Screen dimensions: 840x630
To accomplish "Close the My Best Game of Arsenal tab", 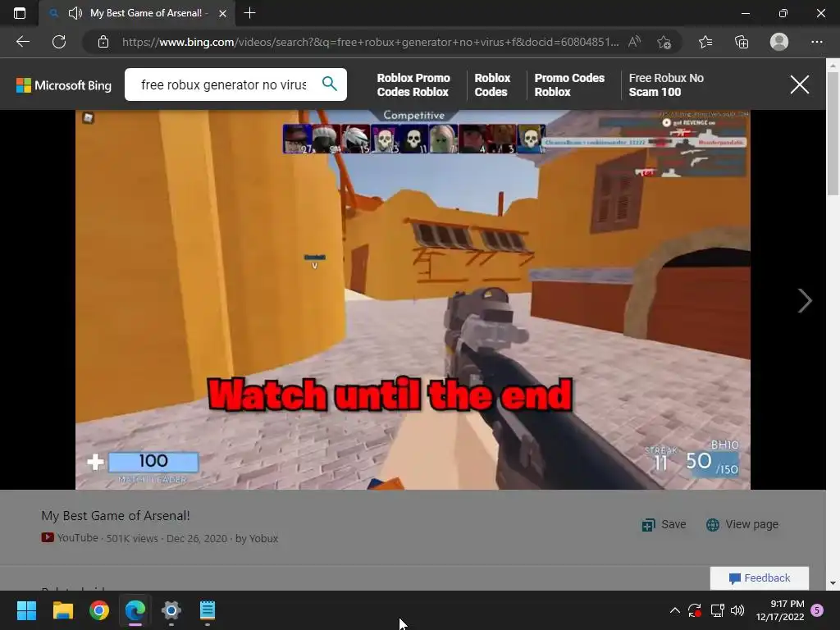I will tap(223, 13).
